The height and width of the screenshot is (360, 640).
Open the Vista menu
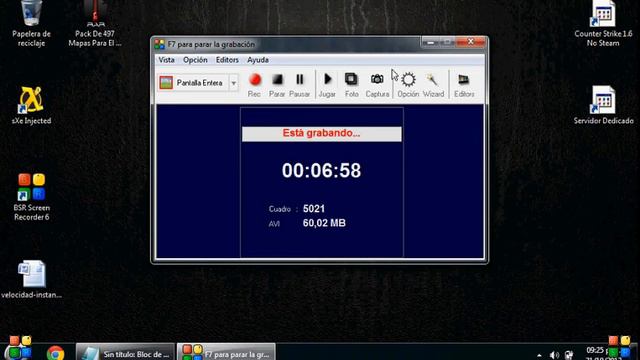coord(167,60)
